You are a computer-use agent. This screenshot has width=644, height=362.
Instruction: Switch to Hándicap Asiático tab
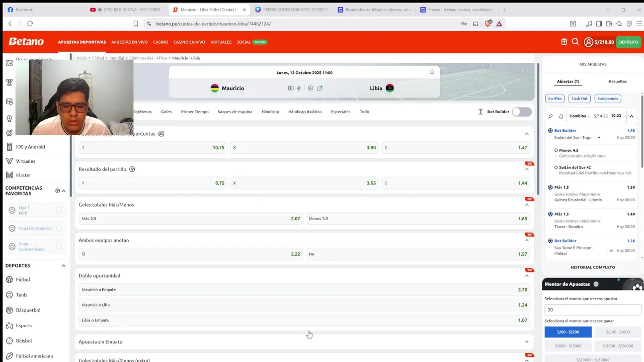coord(305,112)
